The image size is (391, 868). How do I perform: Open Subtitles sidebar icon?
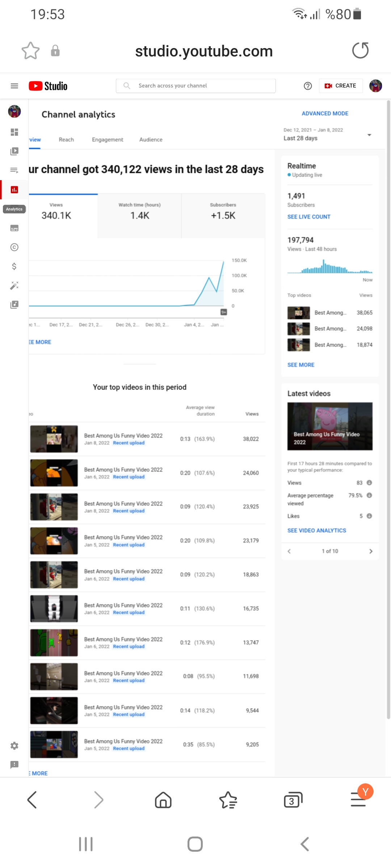click(14, 228)
